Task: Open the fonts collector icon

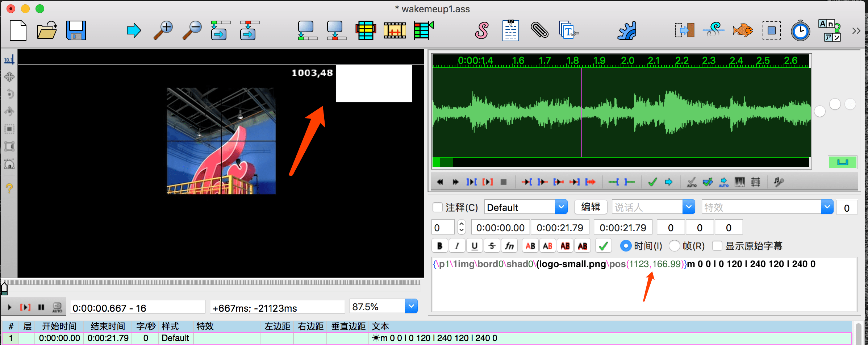Action: [x=568, y=30]
